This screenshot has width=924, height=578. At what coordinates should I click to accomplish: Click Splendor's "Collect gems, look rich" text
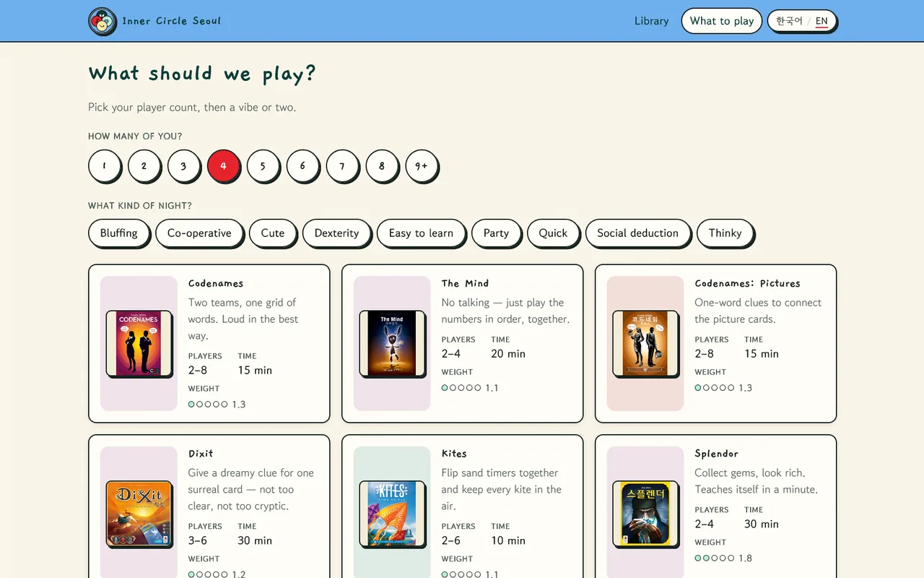pos(757,481)
